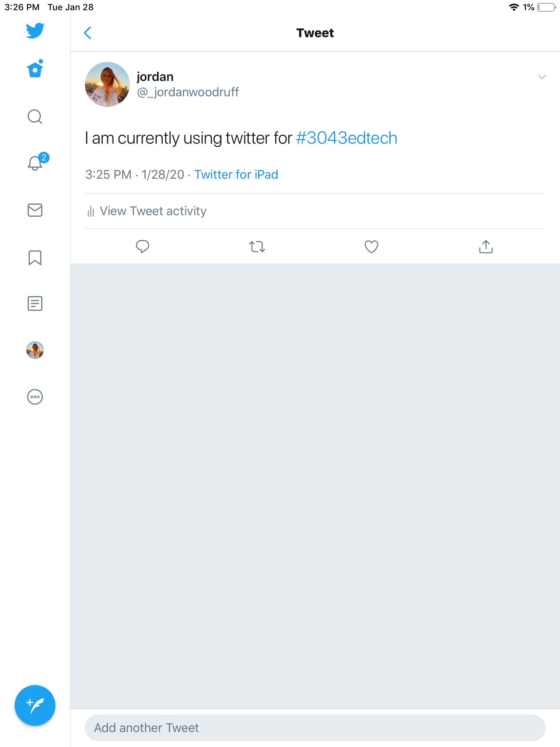Share the tweet using share icon
This screenshot has width=560, height=747.
pos(486,247)
